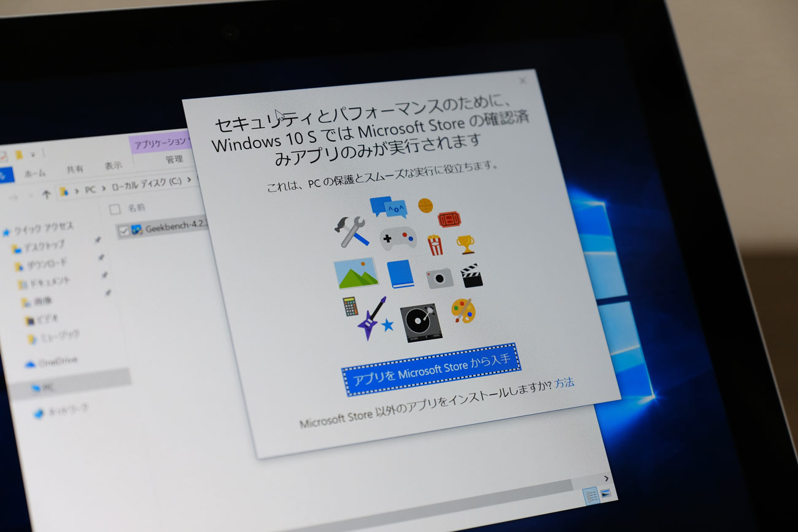This screenshot has width=798, height=532.
Task: Open ビデオ in the navigation pane
Action: click(x=47, y=319)
